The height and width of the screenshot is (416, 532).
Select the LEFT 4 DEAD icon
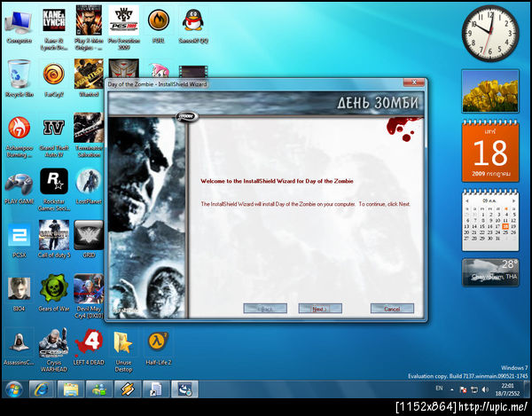(89, 348)
